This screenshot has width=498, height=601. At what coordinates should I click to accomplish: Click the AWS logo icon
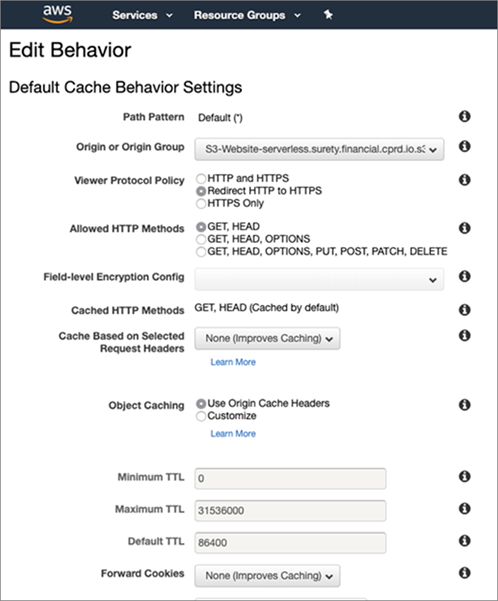tap(58, 14)
